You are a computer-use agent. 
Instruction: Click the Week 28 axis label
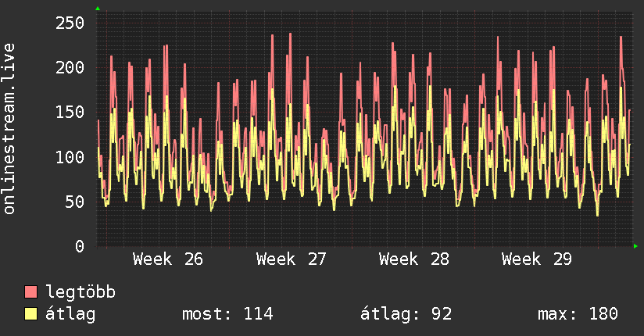[x=414, y=259]
